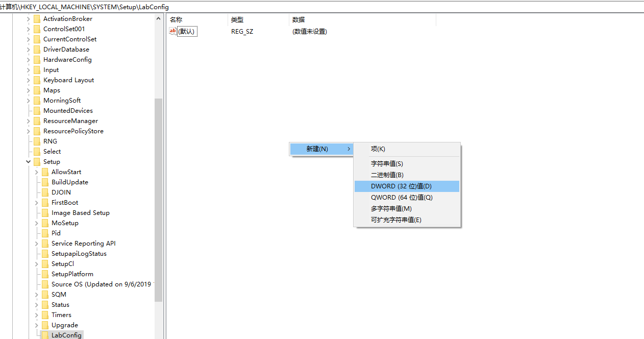The height and width of the screenshot is (339, 644).
Task: Click the Setup folder icon
Action: pos(37,162)
